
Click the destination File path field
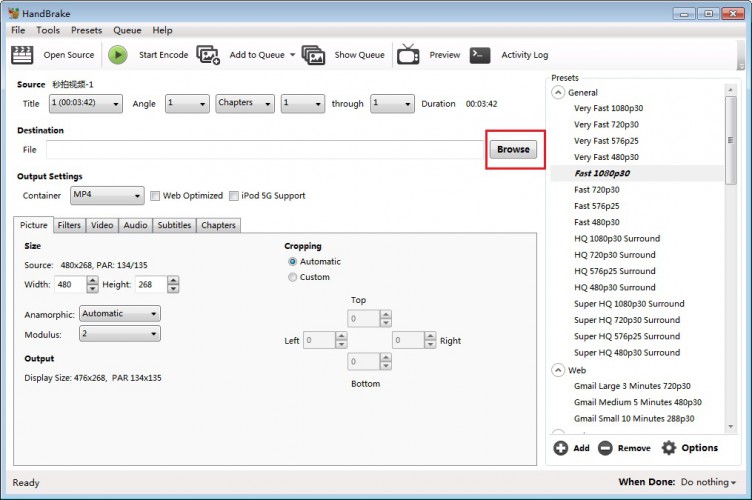point(264,149)
